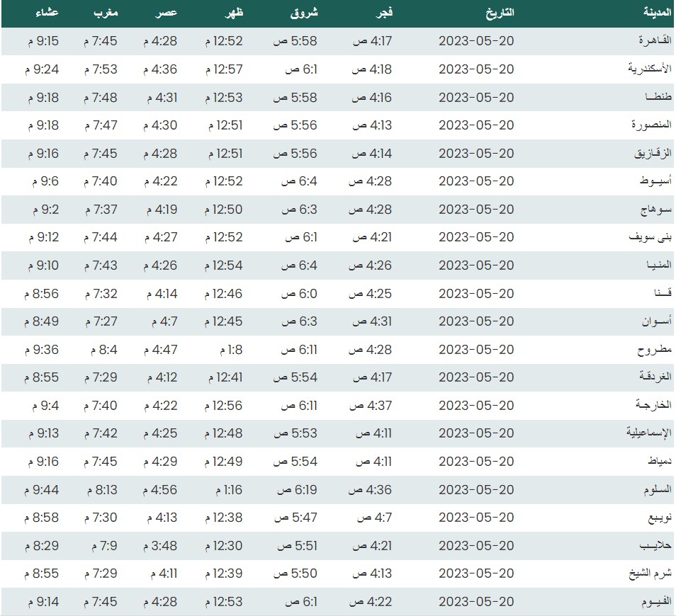This screenshot has height=616, width=676.
Task: Click the Dhuhr time for الغردقة row
Action: tap(224, 377)
